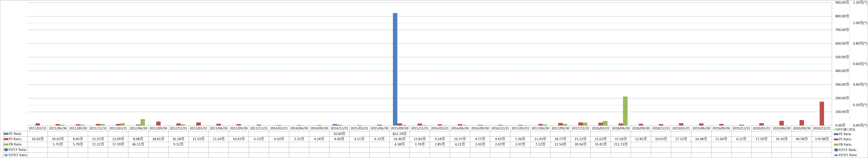Select the green PB bar at 2018/06/30
The height and width of the screenshot is (158, 868).
(x=625, y=111)
